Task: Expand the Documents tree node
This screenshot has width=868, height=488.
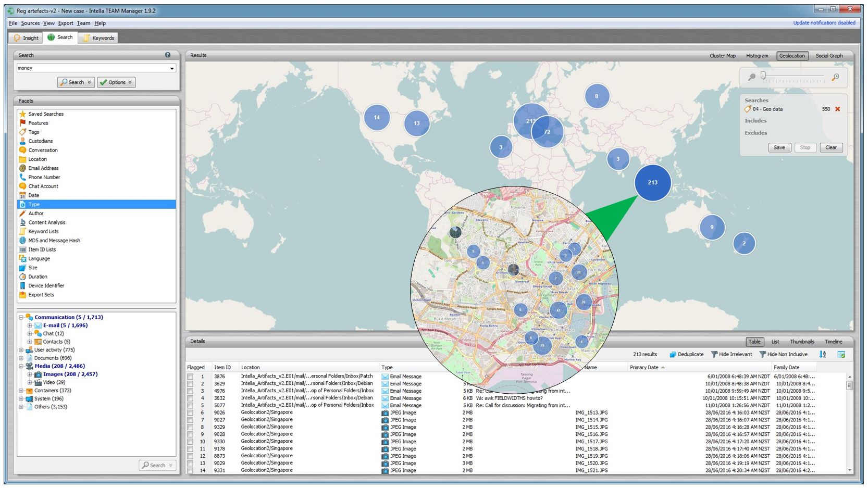Action: coord(21,358)
